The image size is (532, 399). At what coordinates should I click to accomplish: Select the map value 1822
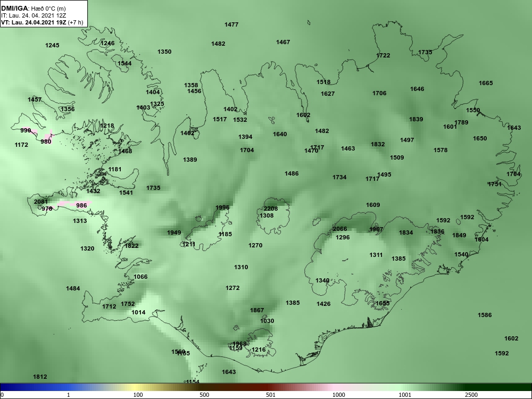click(131, 246)
